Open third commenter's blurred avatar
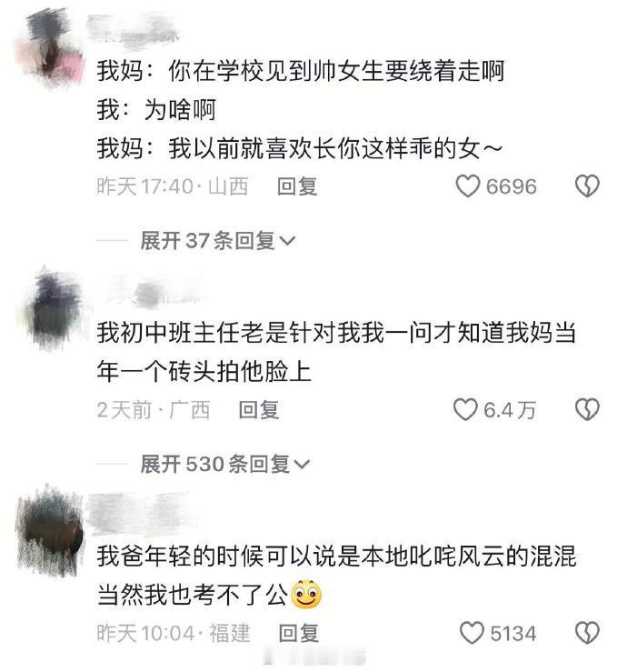Image resolution: width=627 pixels, height=672 pixels. [x=51, y=531]
